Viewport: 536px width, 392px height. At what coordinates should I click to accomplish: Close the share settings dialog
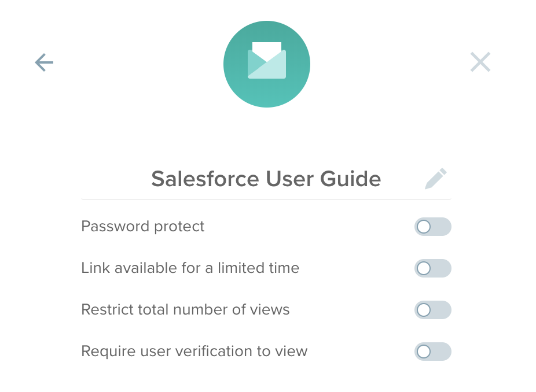[480, 62]
